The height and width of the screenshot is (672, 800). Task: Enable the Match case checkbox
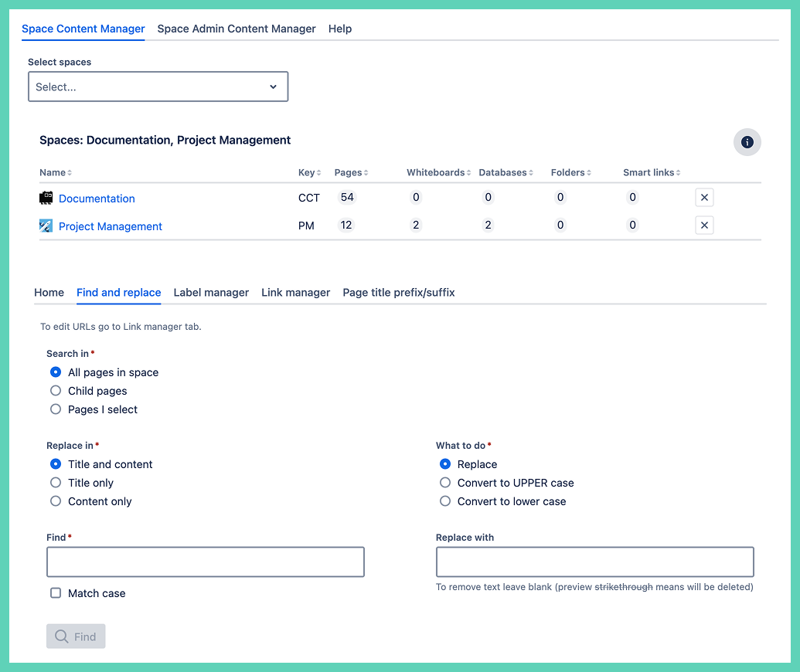coord(56,593)
